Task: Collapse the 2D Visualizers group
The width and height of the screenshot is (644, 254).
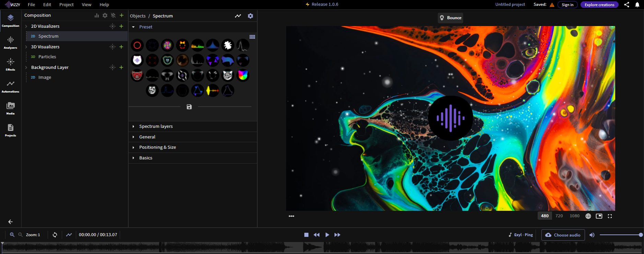Action: (x=26, y=26)
